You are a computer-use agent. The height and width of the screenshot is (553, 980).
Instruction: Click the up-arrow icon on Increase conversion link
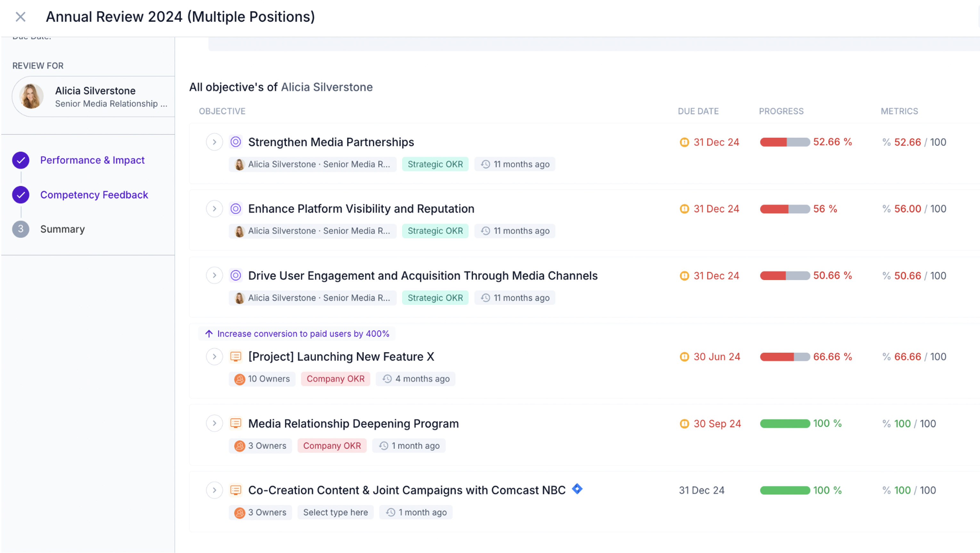[x=209, y=334]
